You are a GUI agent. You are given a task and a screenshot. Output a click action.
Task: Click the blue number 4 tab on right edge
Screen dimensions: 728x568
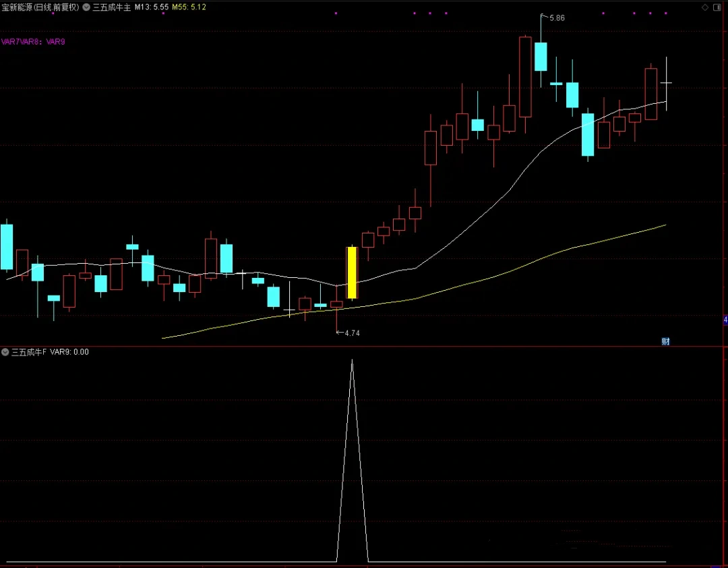pyautogui.click(x=725, y=320)
